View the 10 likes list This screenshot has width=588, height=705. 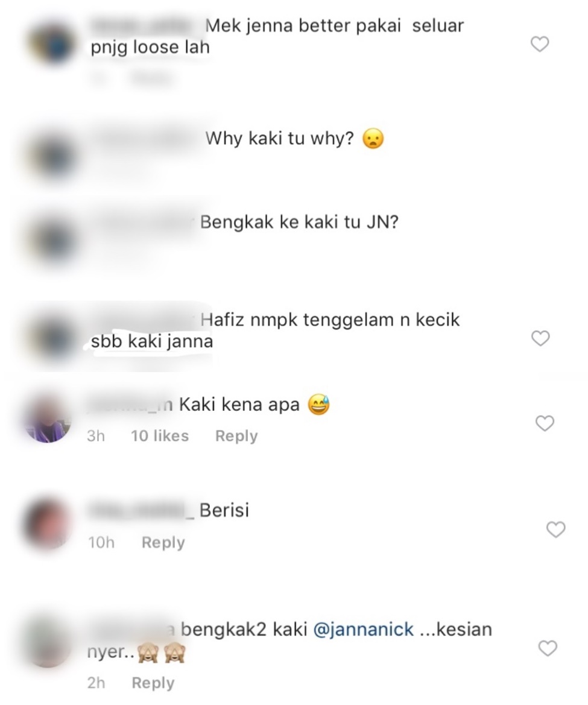click(160, 435)
